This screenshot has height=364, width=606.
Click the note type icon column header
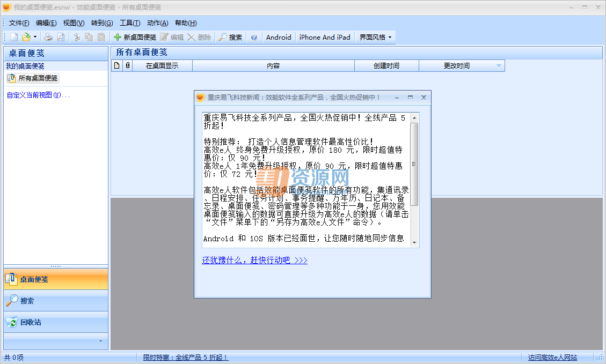click(116, 65)
